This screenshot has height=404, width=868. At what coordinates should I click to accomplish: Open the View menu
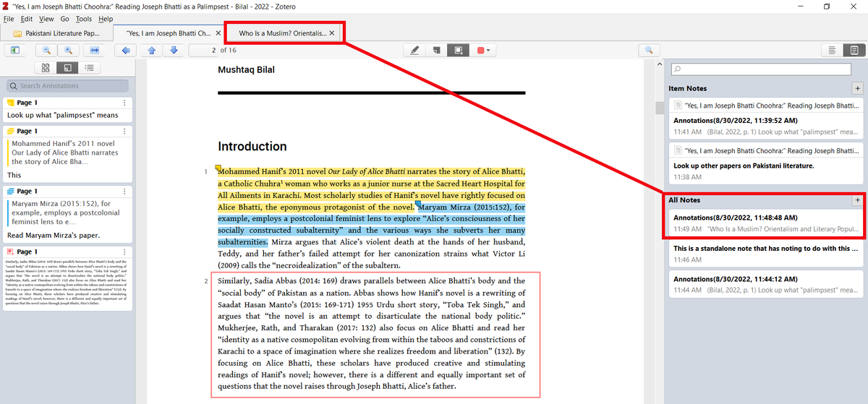pyautogui.click(x=46, y=19)
